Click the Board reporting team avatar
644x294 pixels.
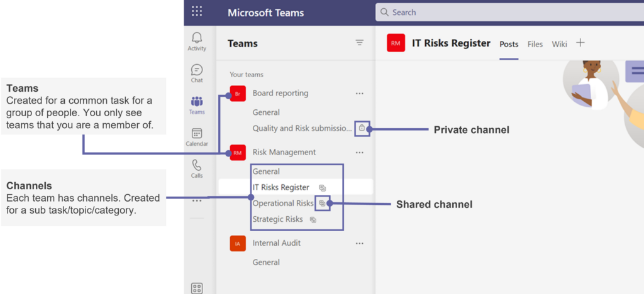(x=238, y=94)
